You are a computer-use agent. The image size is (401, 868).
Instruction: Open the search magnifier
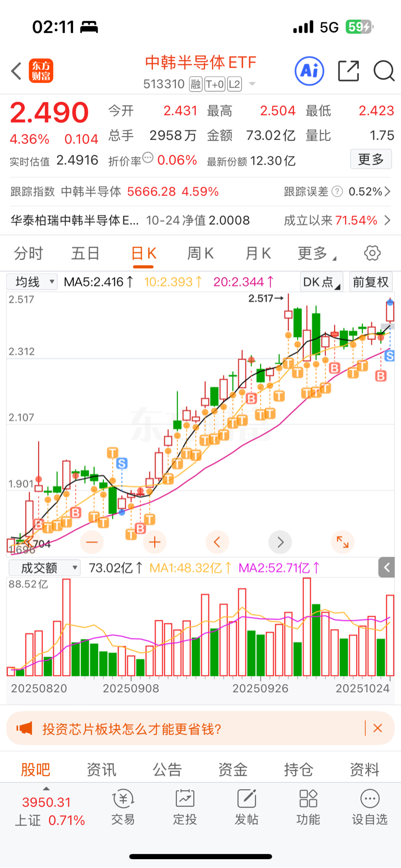pyautogui.click(x=384, y=71)
